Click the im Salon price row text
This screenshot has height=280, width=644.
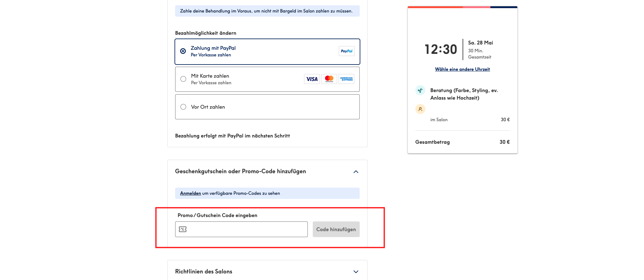439,120
